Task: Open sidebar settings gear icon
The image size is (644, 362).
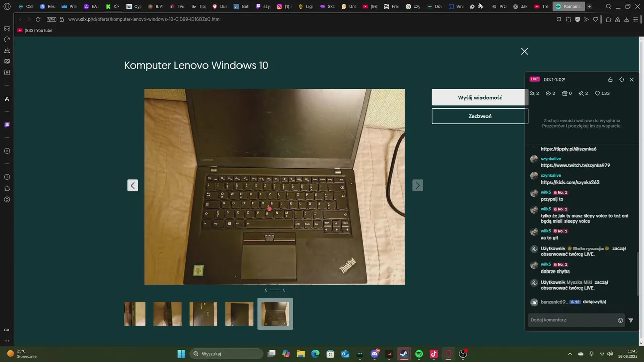Action: point(7,199)
